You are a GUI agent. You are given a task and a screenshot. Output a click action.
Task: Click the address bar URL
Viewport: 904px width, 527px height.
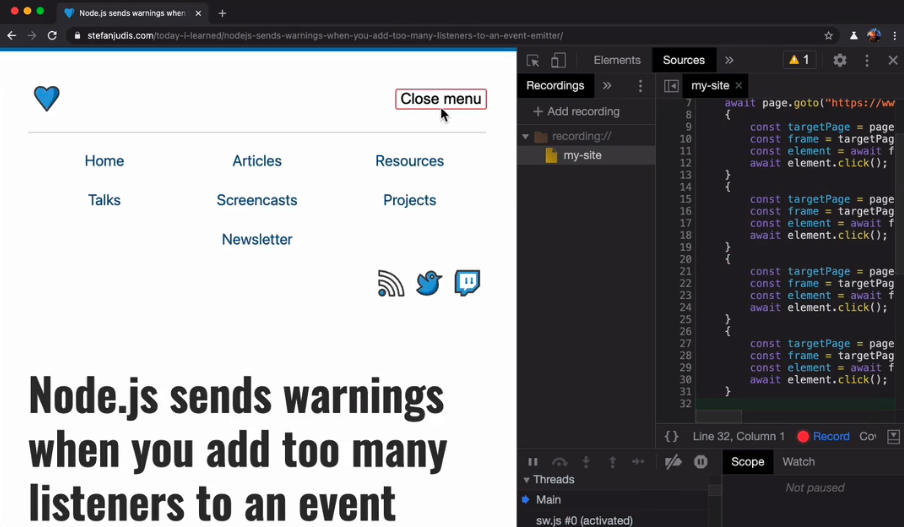tap(325, 36)
